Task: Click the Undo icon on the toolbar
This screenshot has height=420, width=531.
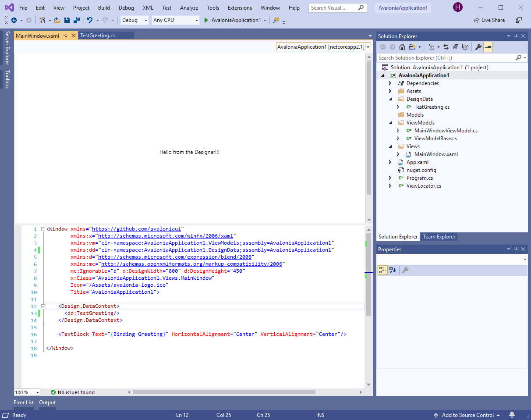Action: pos(90,20)
